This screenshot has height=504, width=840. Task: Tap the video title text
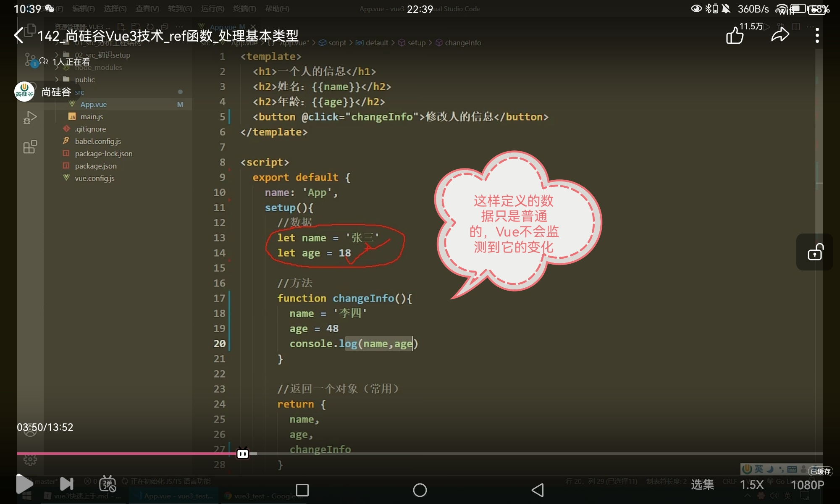point(168,36)
